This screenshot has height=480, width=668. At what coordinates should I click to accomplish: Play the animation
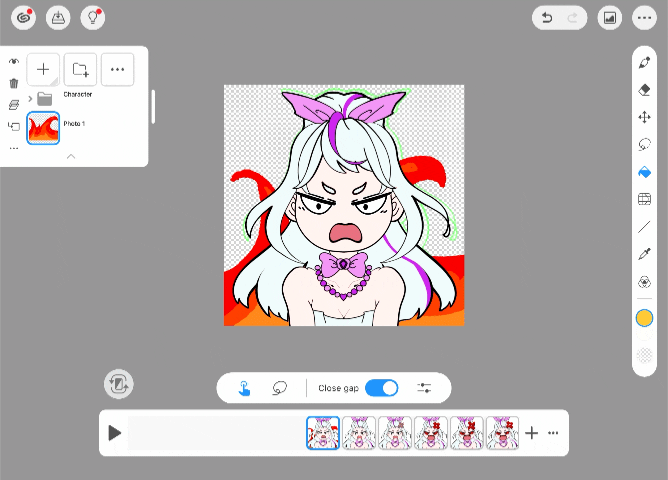(x=114, y=433)
